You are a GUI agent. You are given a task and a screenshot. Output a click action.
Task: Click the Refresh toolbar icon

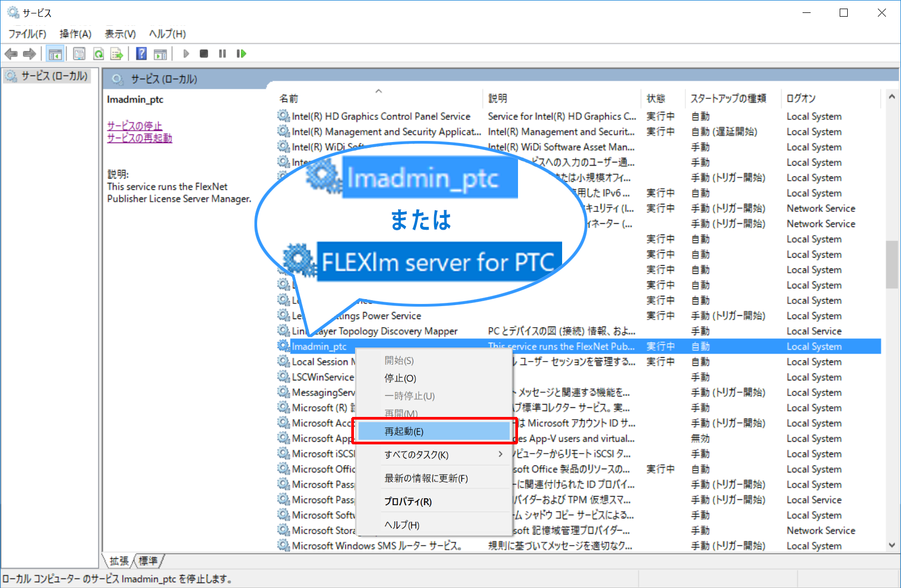coord(98,54)
